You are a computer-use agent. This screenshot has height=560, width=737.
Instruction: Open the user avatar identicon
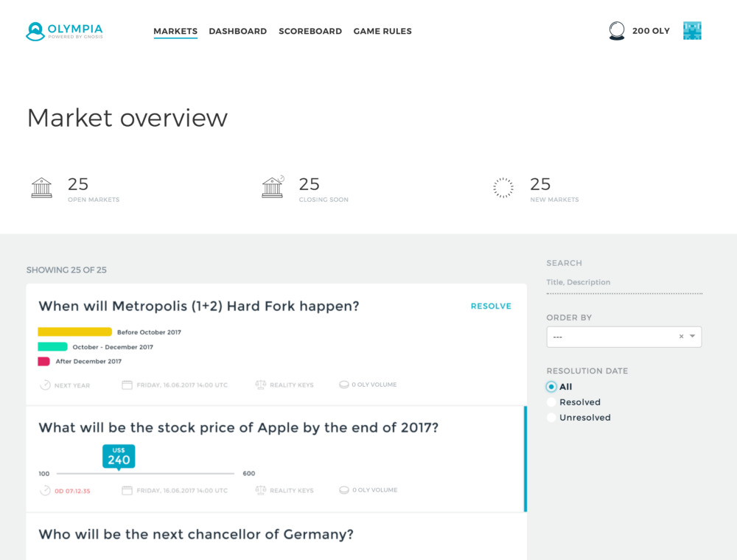(692, 31)
